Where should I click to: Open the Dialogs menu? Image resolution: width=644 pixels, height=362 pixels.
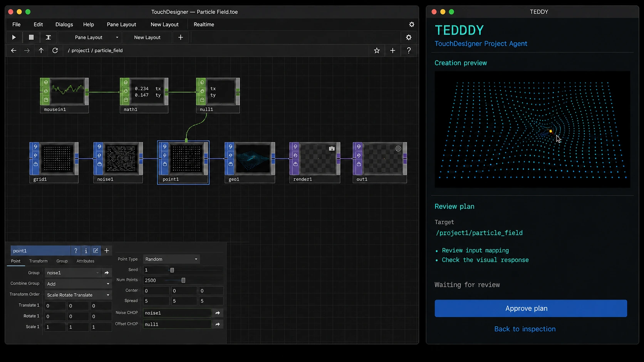pos(64,24)
